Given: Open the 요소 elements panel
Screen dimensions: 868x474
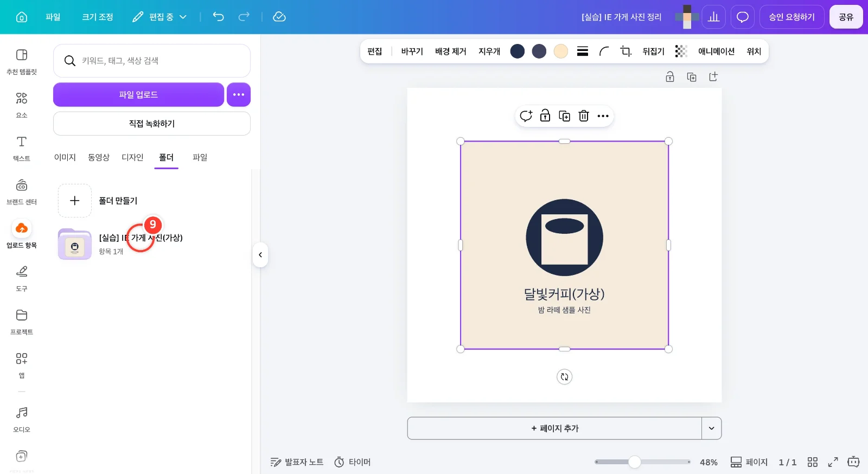Looking at the screenshot, I should [x=22, y=105].
